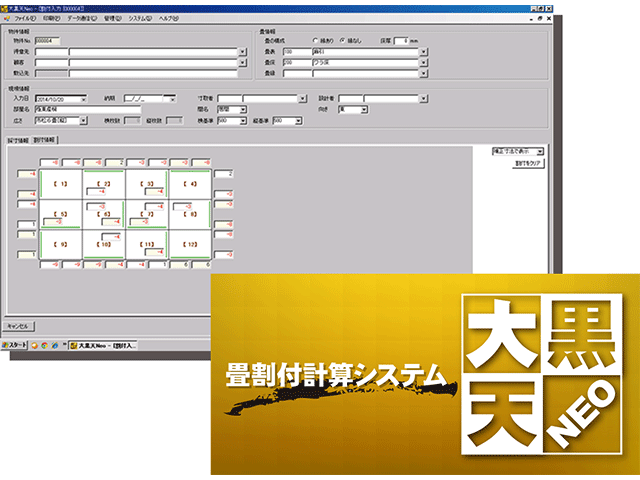Expand the 顧客 dropdown arrow
640x480 pixels.
(242, 62)
